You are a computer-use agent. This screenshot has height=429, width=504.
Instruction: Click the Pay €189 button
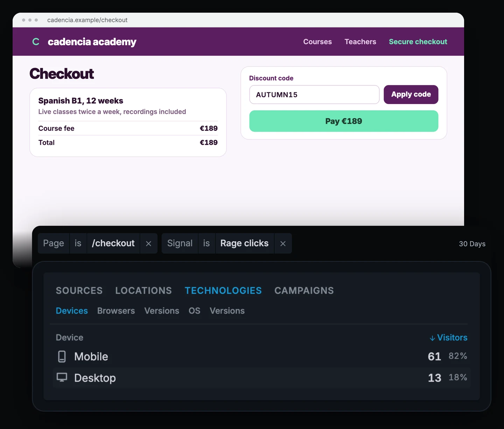point(344,121)
